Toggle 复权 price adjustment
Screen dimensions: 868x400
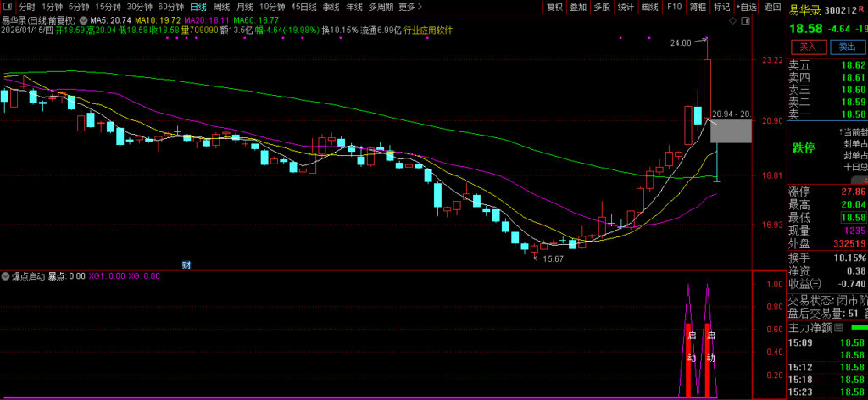coord(554,7)
